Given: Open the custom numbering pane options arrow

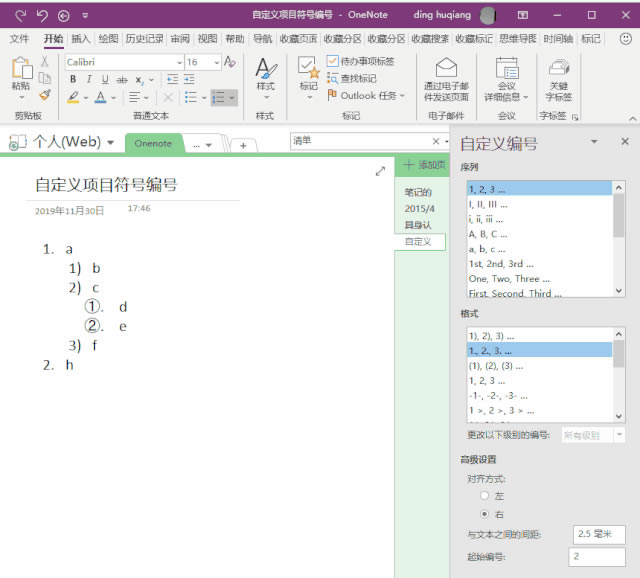Looking at the screenshot, I should (x=594, y=141).
